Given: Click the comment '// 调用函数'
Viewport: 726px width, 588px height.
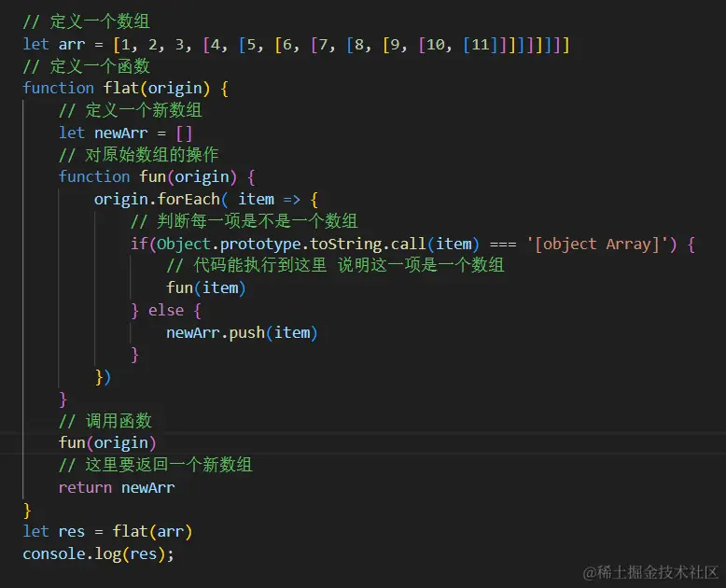Looking at the screenshot, I should 105,421.
